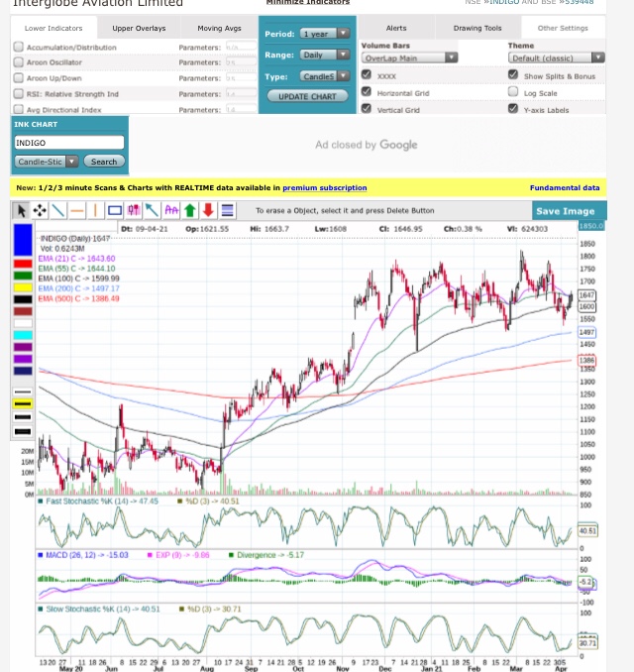
Task: Open the Drawing Tools tab
Action: 477,29
